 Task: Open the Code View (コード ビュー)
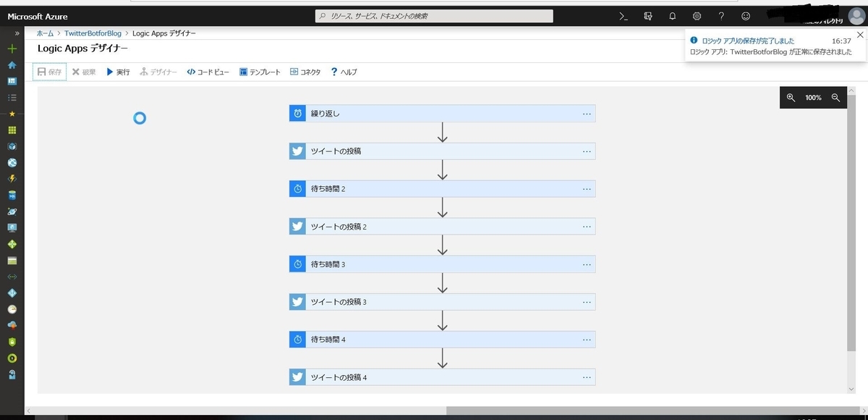coord(208,72)
